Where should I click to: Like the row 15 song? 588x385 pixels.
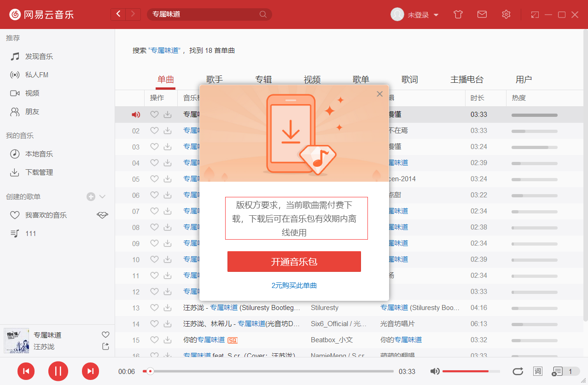(x=154, y=340)
